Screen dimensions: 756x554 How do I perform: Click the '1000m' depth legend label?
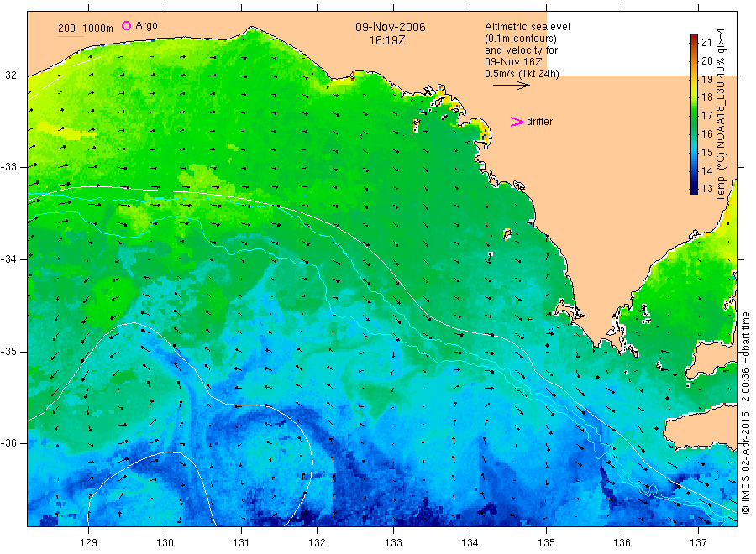[98, 29]
